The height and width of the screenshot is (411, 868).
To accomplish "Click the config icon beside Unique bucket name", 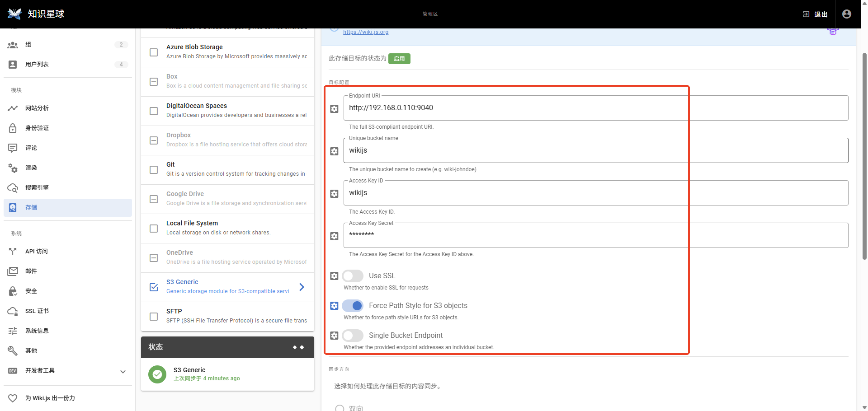I will 334,151.
